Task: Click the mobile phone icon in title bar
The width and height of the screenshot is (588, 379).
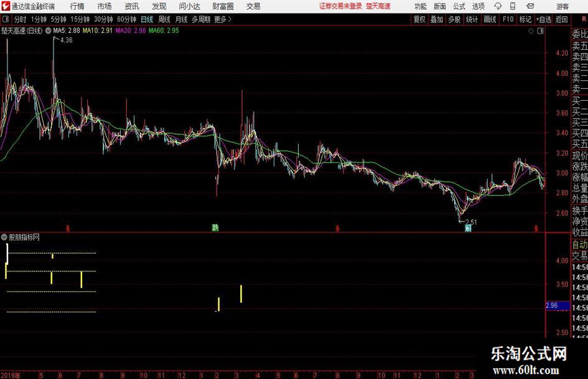Action: (513, 6)
